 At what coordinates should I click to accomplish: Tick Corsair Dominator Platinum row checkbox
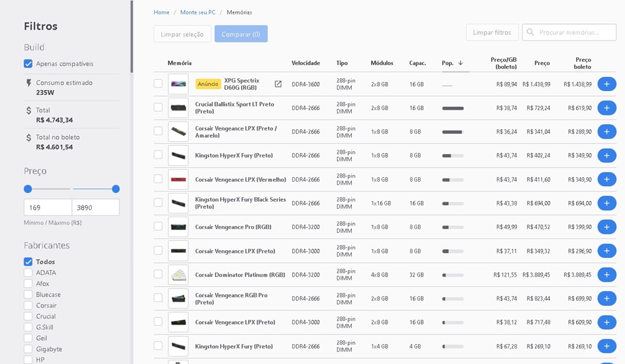(x=158, y=274)
